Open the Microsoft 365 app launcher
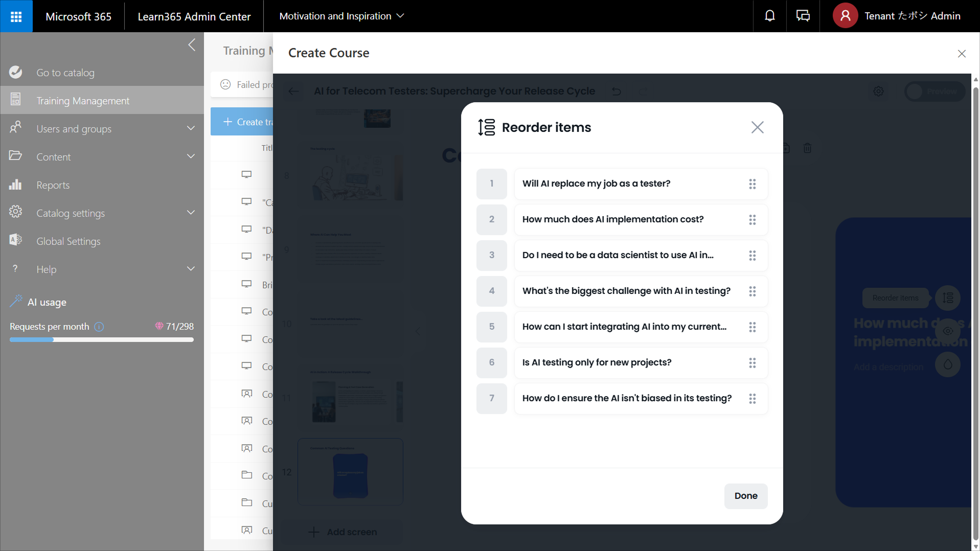 (16, 16)
